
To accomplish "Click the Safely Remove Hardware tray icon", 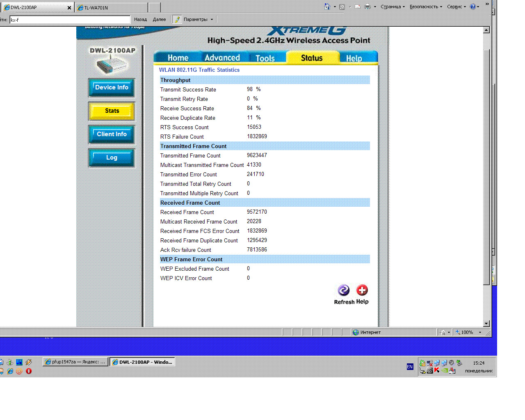I will [x=459, y=363].
